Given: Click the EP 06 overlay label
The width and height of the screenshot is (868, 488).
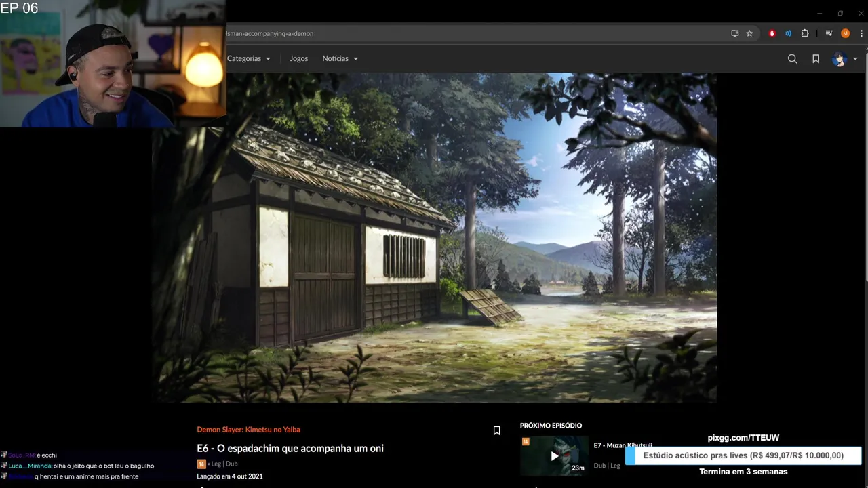Looking at the screenshot, I should (x=20, y=8).
